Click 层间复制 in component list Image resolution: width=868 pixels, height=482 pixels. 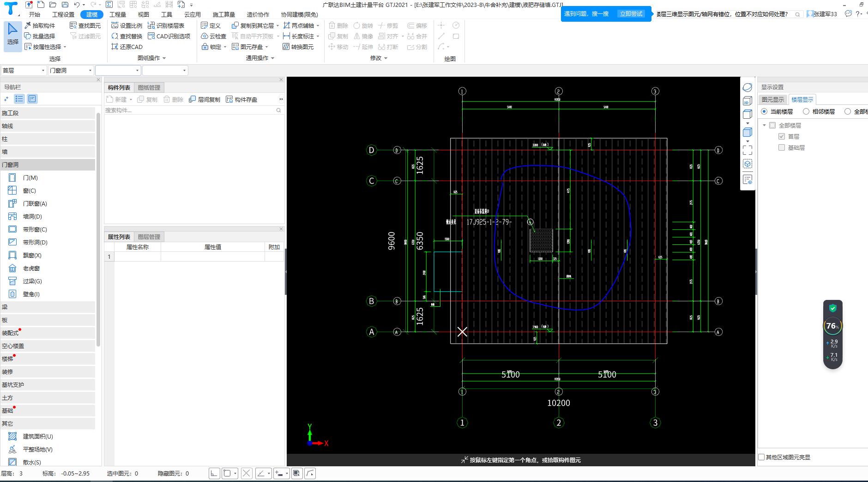coord(205,99)
